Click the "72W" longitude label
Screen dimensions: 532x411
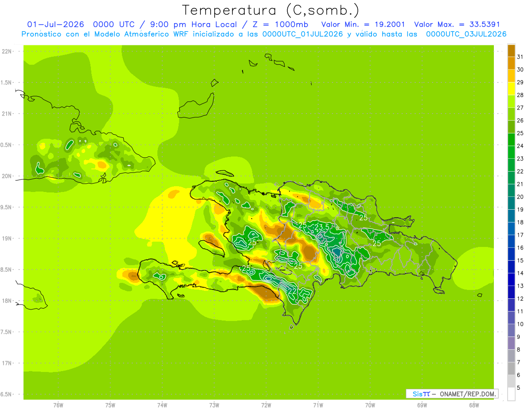pyautogui.click(x=266, y=405)
